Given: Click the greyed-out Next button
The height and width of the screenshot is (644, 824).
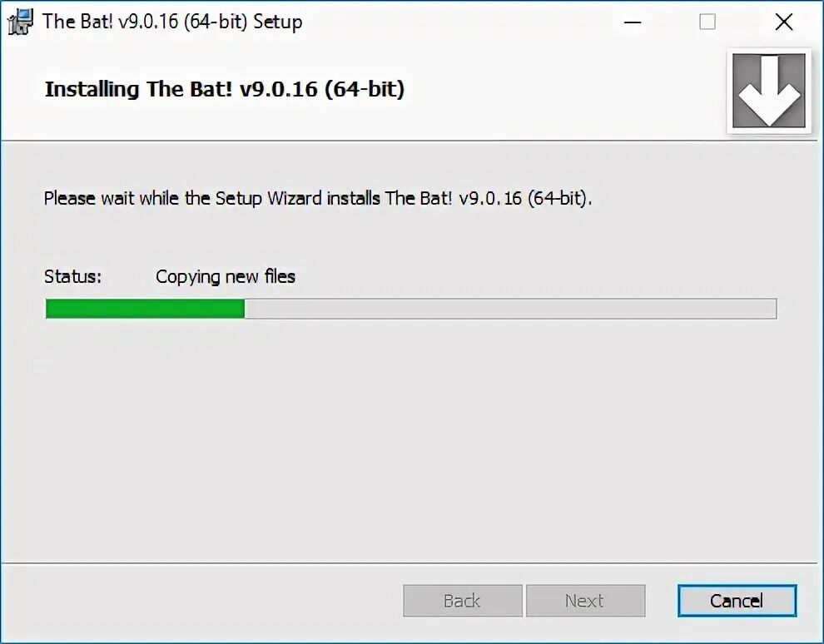Looking at the screenshot, I should click(585, 601).
